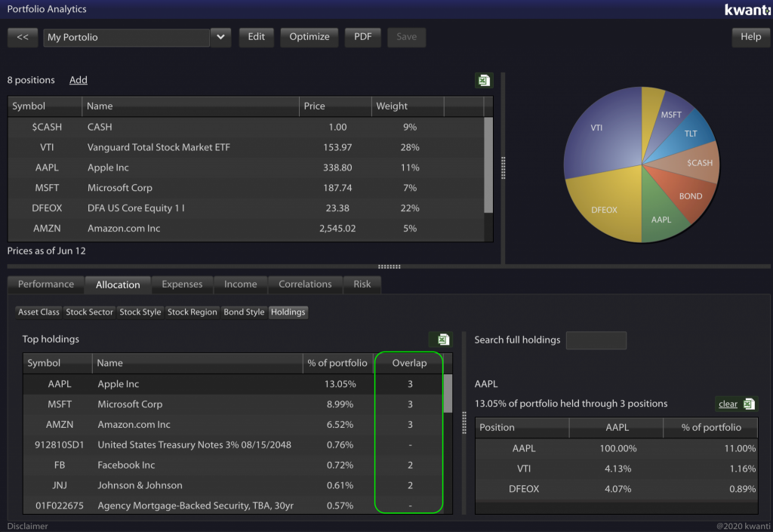773x532 pixels.
Task: Go back with the << button
Action: coord(23,37)
